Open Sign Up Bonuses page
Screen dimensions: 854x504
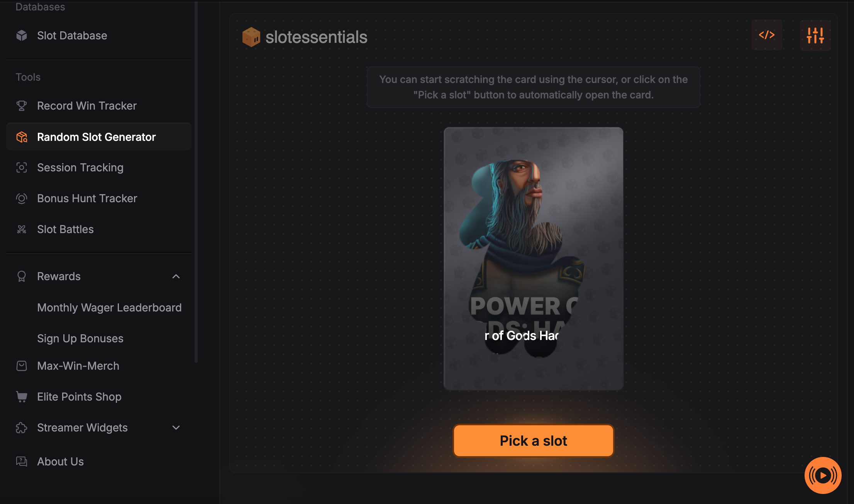coord(80,338)
